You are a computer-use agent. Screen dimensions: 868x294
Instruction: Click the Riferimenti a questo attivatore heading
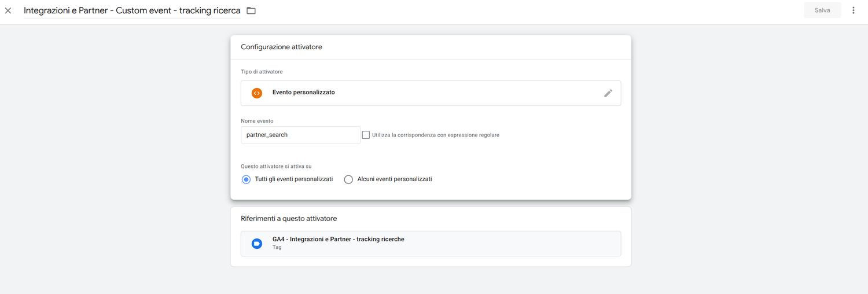click(x=289, y=219)
